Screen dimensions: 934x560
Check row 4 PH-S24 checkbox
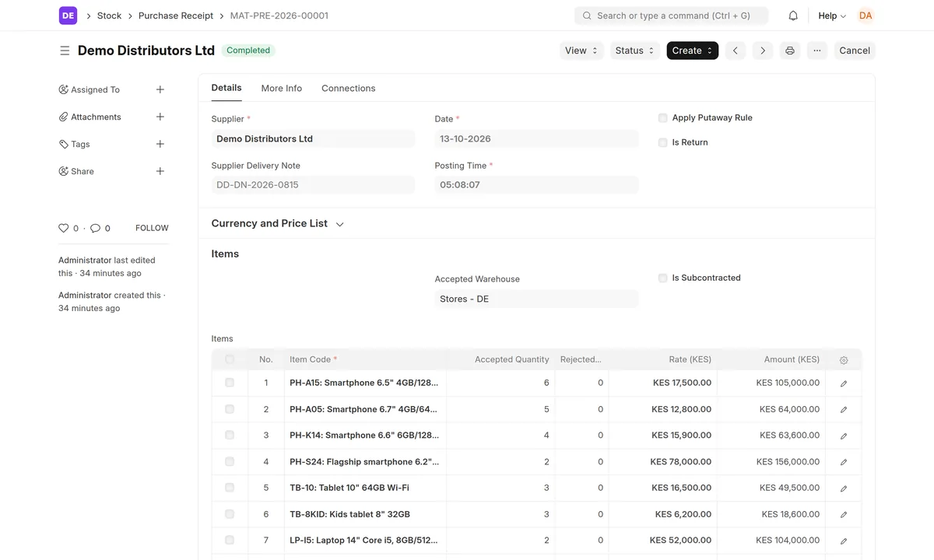(x=230, y=461)
